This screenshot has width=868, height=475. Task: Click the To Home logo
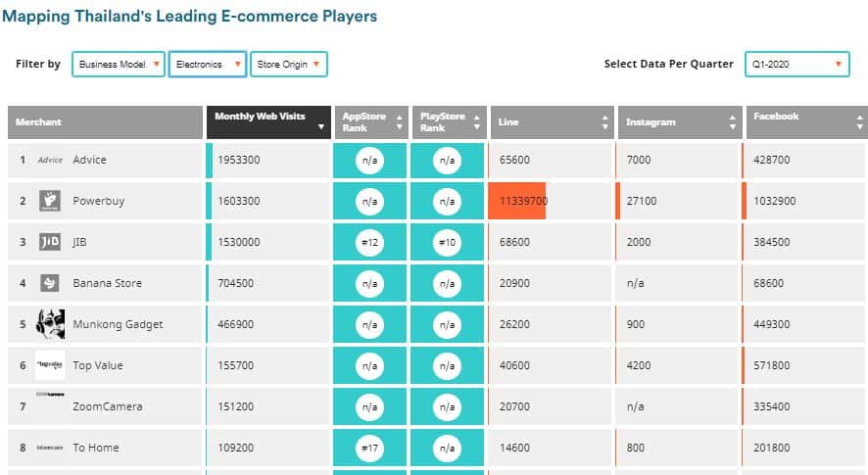click(x=50, y=448)
